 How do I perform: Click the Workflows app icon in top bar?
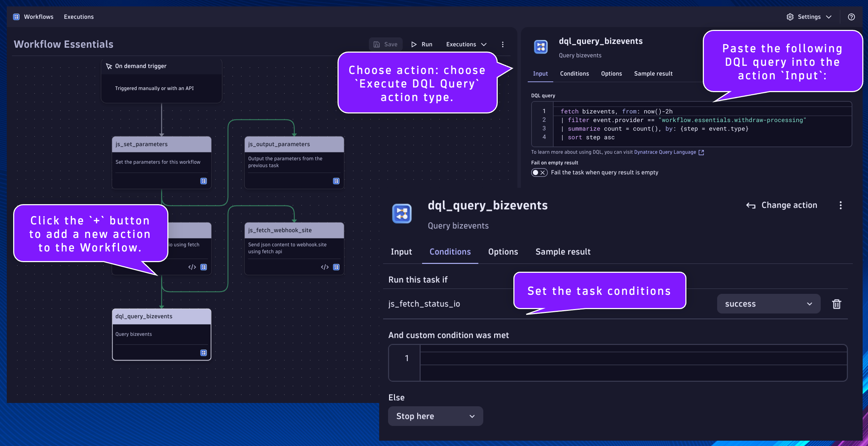(16, 17)
